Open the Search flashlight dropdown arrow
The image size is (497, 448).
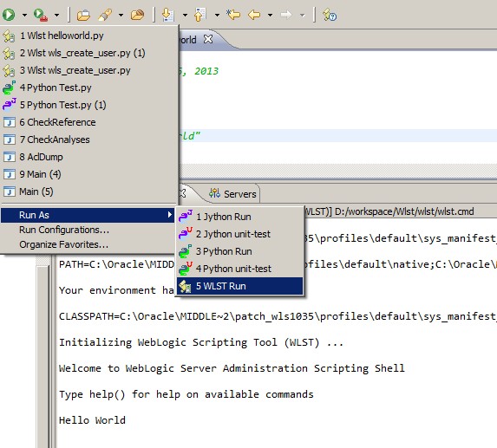[121, 15]
